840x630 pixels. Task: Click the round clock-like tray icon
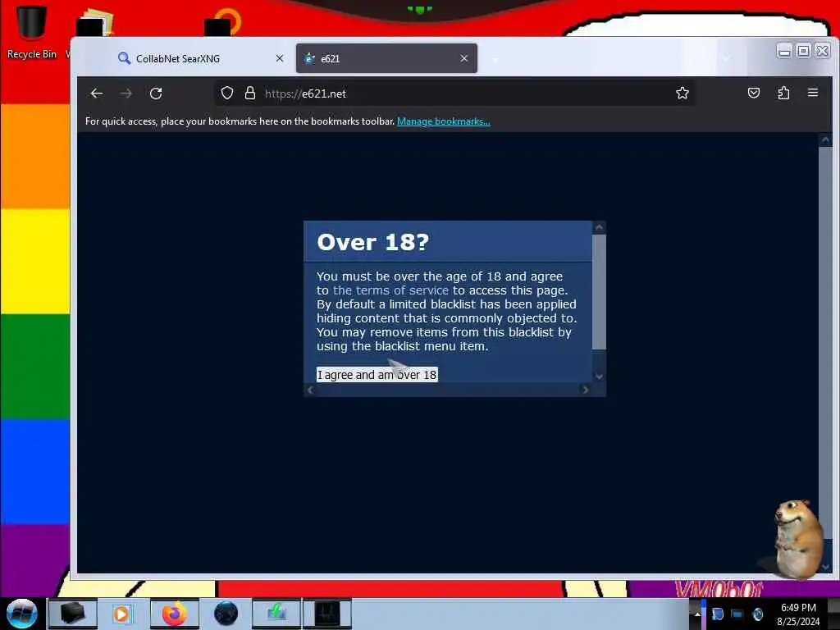click(x=757, y=614)
